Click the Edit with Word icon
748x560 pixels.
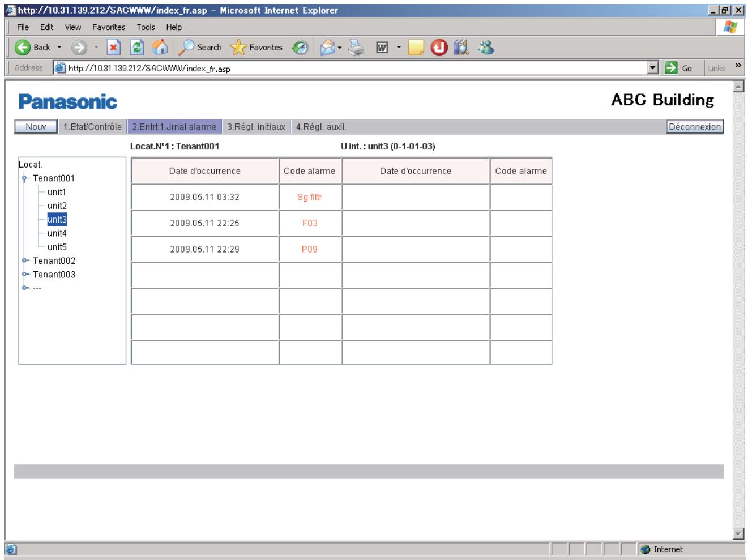tap(382, 48)
